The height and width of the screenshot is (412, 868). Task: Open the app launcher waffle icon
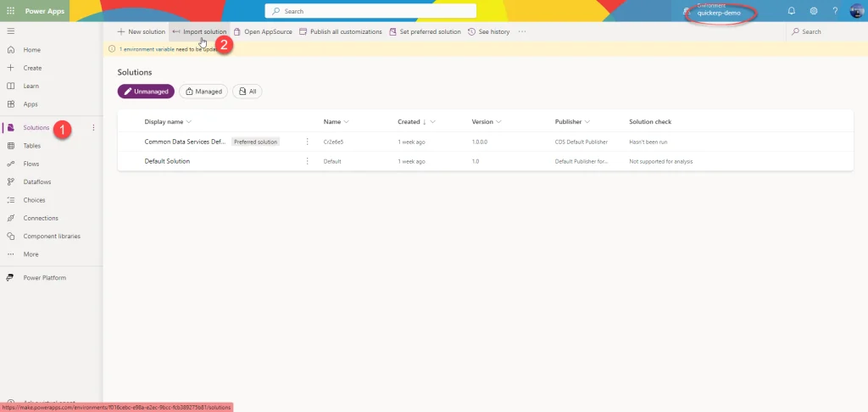(x=10, y=11)
